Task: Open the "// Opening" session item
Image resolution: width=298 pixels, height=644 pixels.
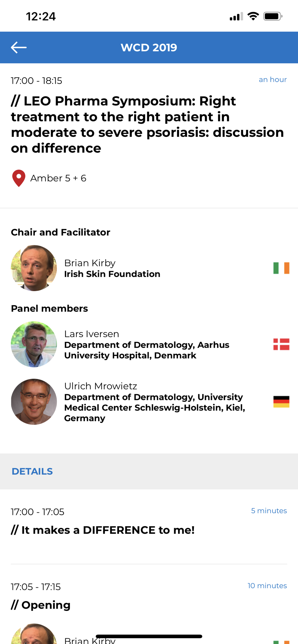Action: [x=46, y=605]
